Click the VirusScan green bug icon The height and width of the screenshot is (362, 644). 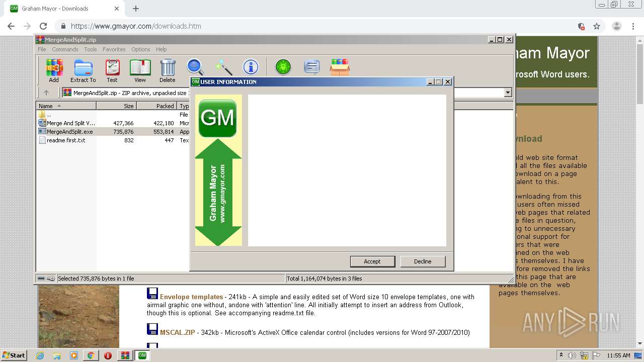point(283,67)
